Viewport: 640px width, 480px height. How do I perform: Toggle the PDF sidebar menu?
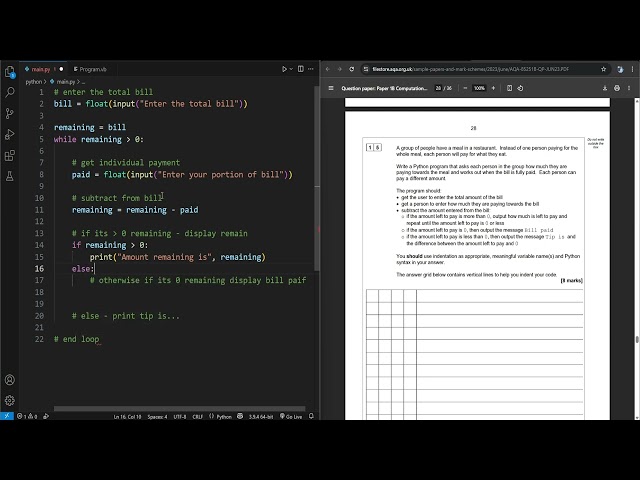(331, 88)
